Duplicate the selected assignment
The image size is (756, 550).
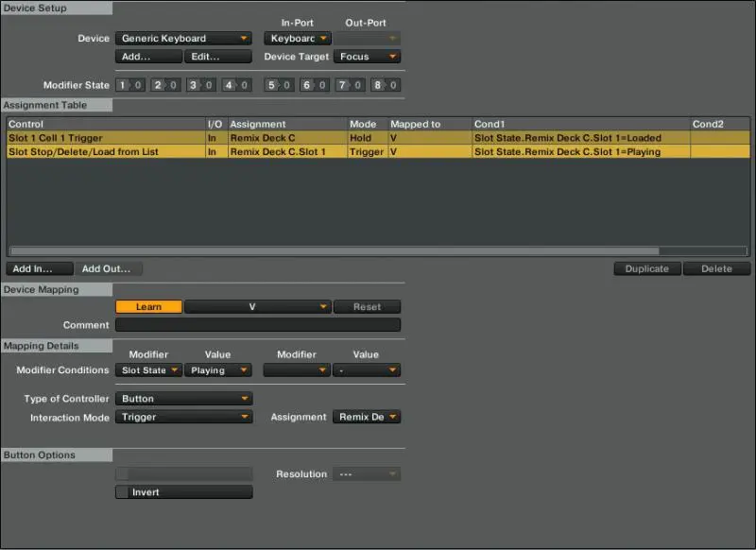click(x=647, y=268)
